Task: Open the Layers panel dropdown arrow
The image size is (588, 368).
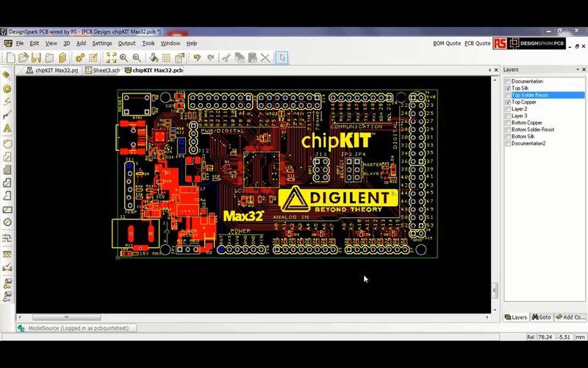Action: coord(578,70)
